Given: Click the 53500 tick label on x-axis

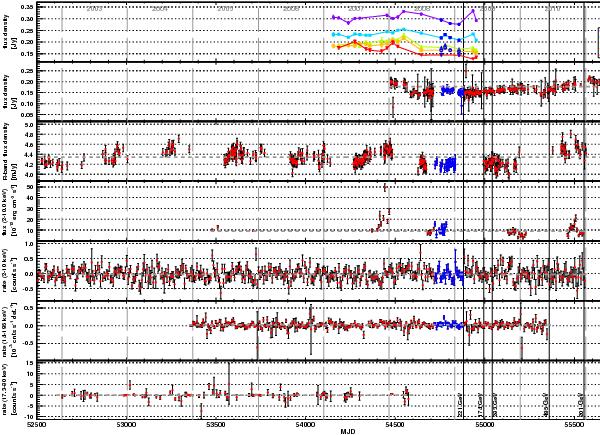Looking at the screenshot, I should click(x=217, y=424).
